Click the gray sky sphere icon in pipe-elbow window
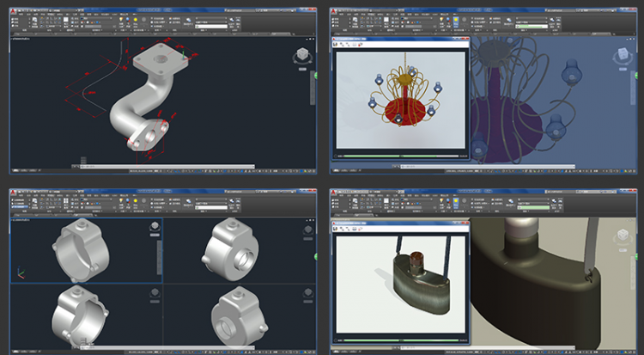This screenshot has height=355, width=644. [x=143, y=19]
